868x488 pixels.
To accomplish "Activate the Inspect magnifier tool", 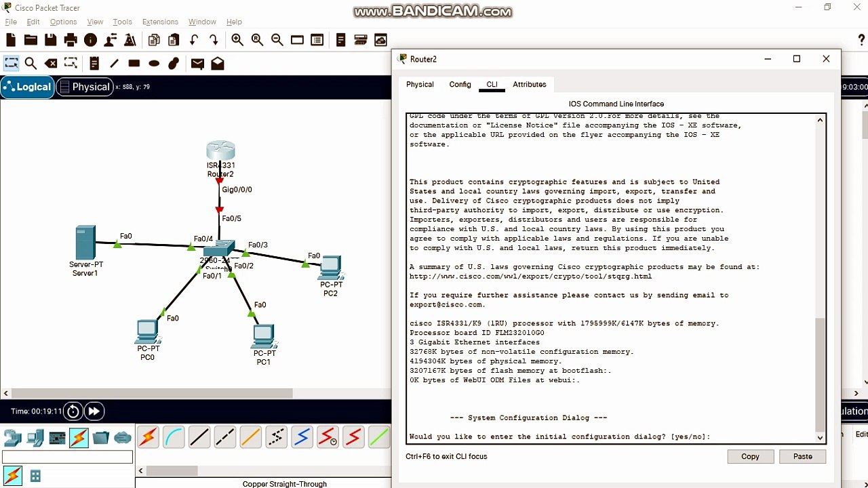I will pyautogui.click(x=31, y=63).
